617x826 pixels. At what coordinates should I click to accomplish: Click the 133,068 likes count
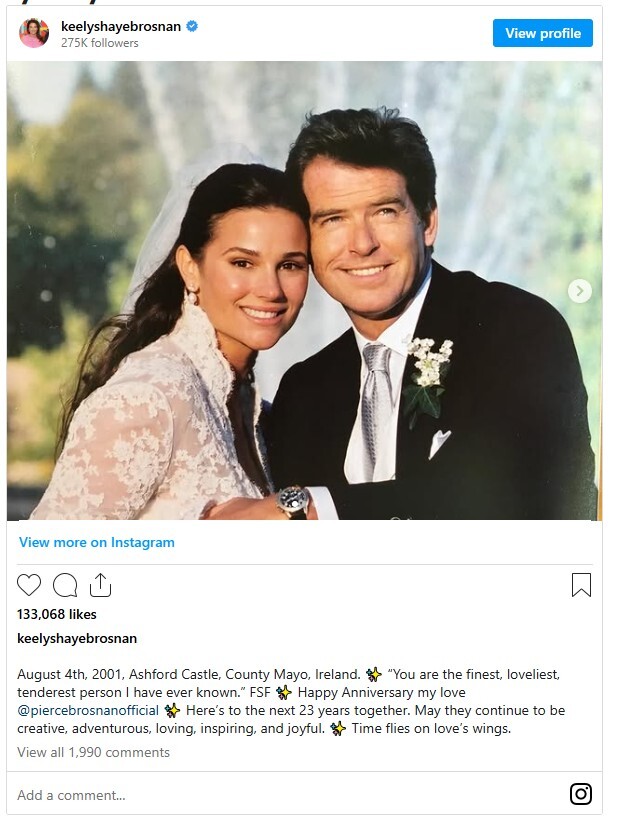[x=57, y=614]
